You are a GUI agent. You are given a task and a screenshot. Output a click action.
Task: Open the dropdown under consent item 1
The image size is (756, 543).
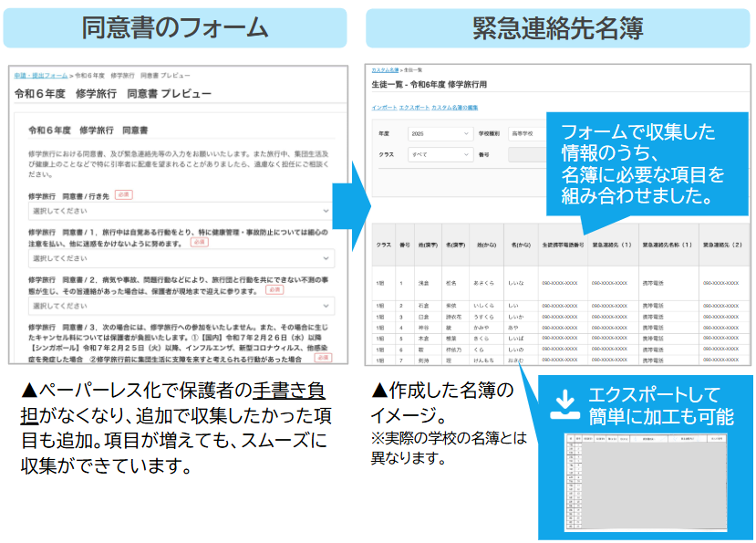181,258
